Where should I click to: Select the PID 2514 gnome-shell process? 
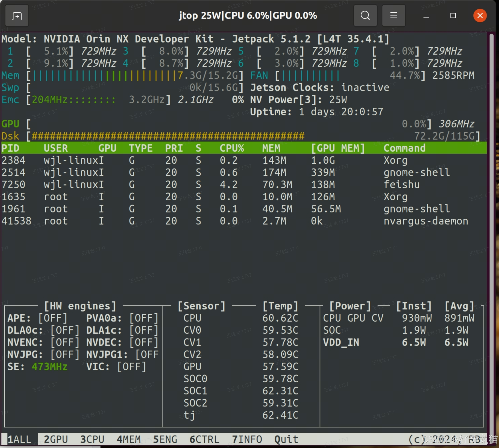pyautogui.click(x=244, y=172)
